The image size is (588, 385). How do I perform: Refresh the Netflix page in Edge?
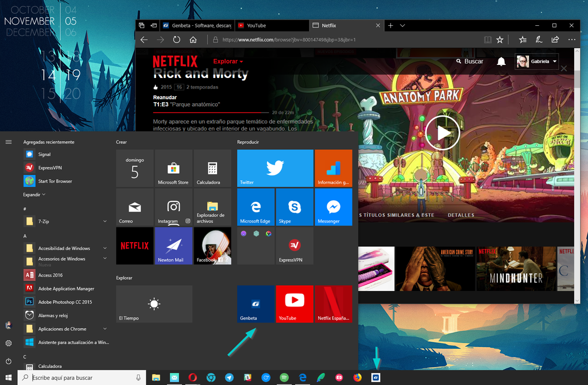click(176, 40)
